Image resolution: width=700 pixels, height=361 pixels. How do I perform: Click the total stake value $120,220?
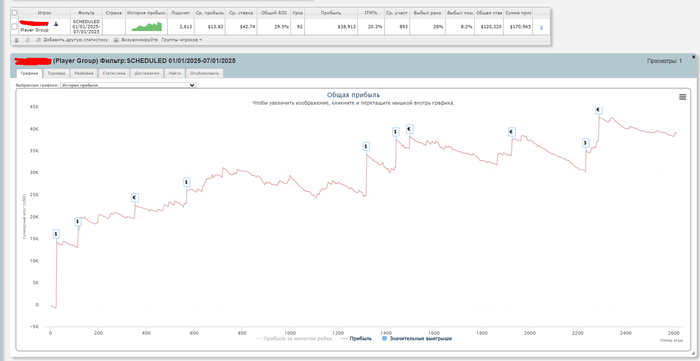pos(492,27)
